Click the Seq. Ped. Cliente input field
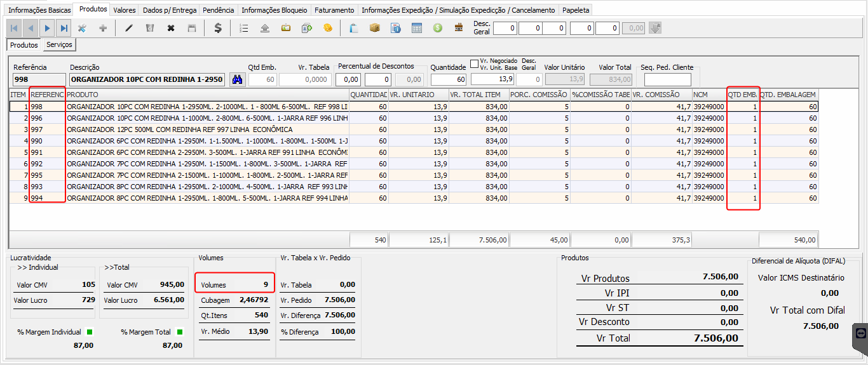The image size is (868, 365). point(667,79)
